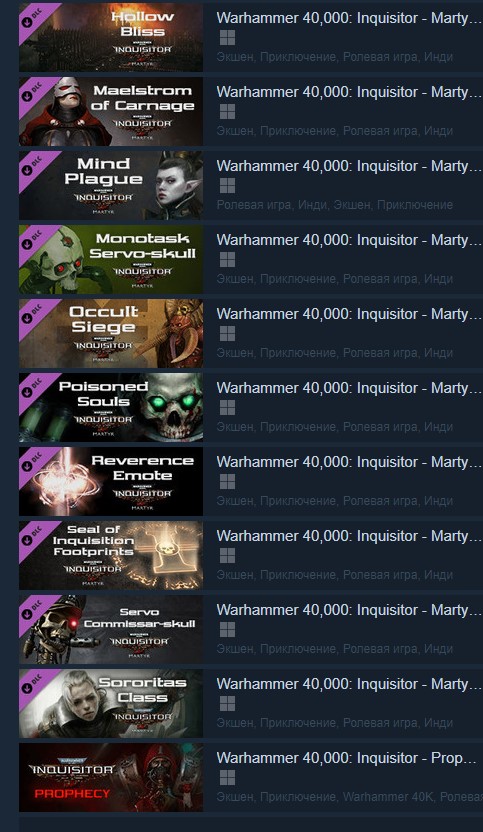The height and width of the screenshot is (832, 483).
Task: Click the genre tags under Mind Plague title
Action: click(335, 205)
